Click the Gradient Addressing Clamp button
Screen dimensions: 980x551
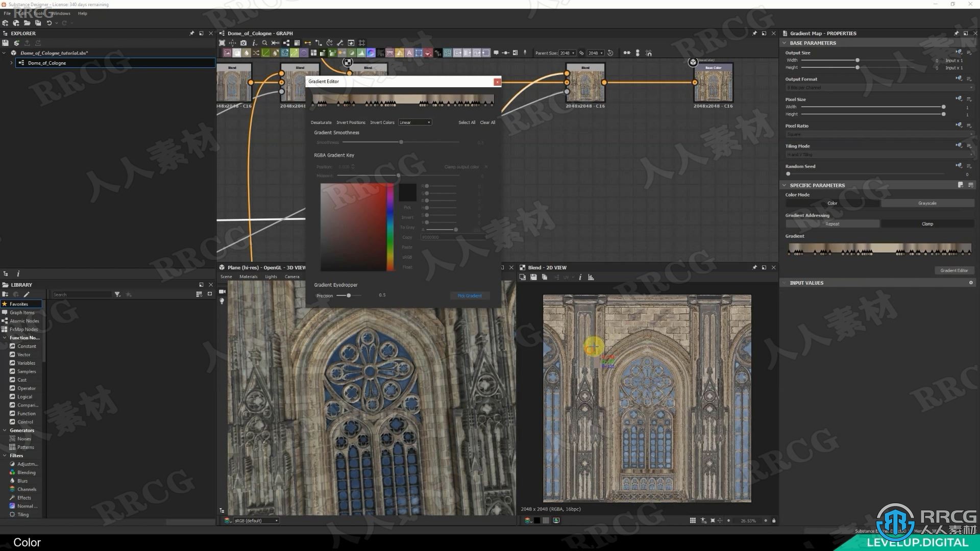927,223
